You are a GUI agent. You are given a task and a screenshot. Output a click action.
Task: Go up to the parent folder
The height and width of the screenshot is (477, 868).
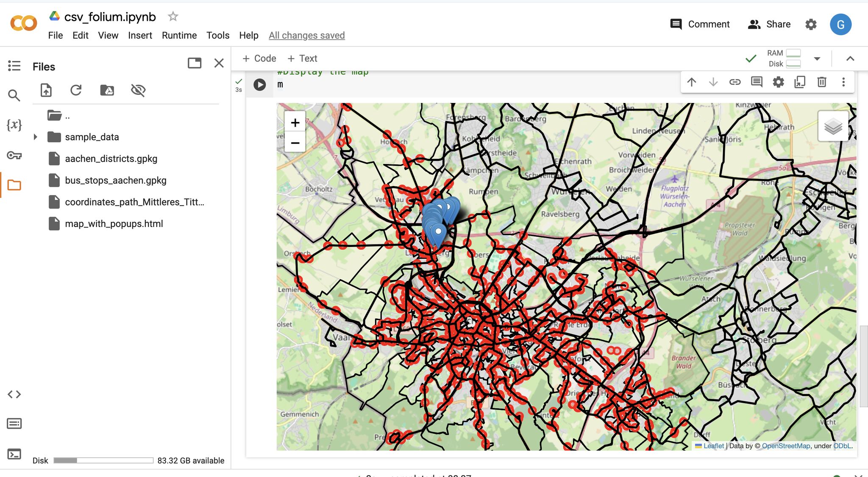pos(58,115)
